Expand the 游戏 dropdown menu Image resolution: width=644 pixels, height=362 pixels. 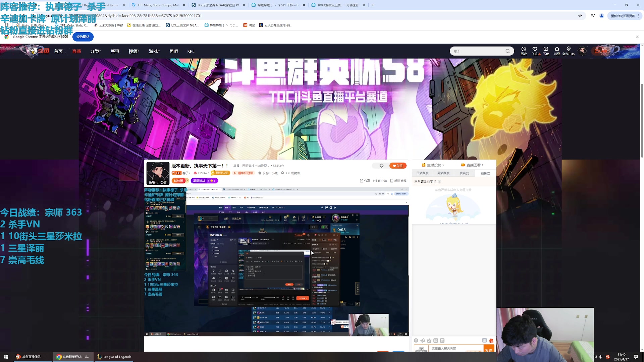(154, 51)
